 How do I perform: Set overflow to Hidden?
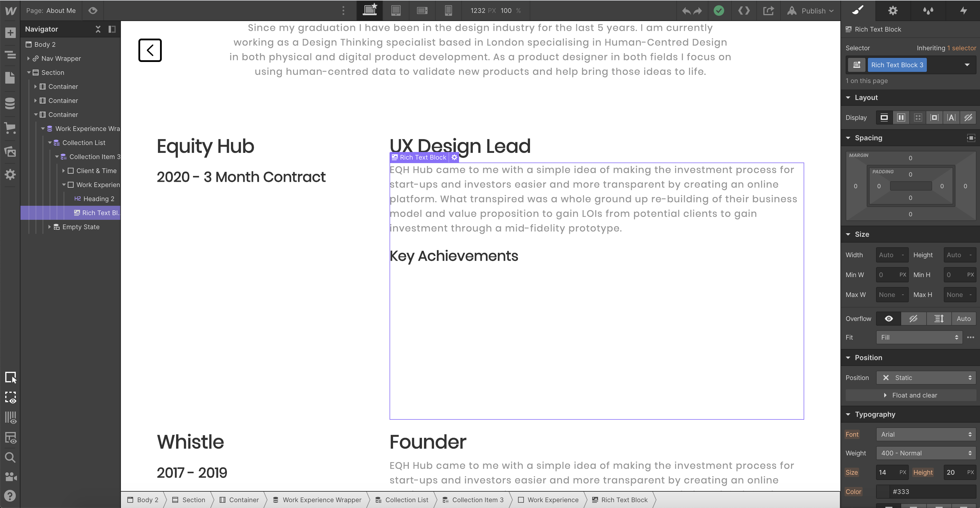[x=913, y=319]
